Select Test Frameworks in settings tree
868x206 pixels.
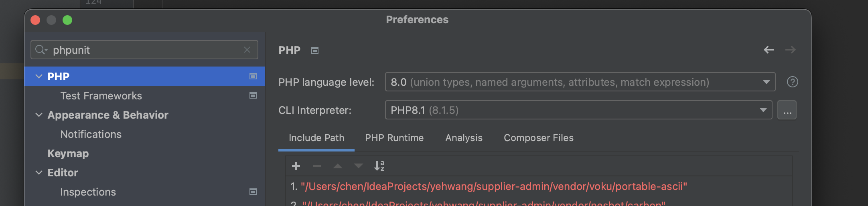101,96
